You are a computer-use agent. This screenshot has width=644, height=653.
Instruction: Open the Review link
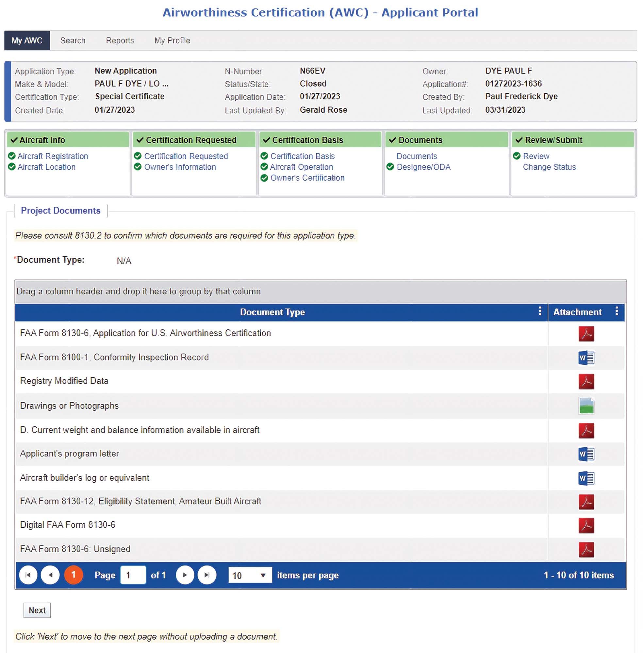536,156
